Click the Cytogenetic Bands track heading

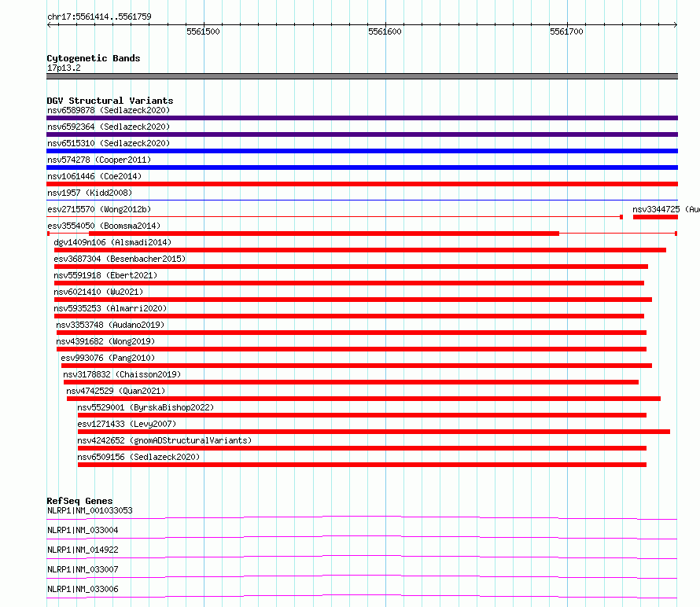tap(94, 58)
